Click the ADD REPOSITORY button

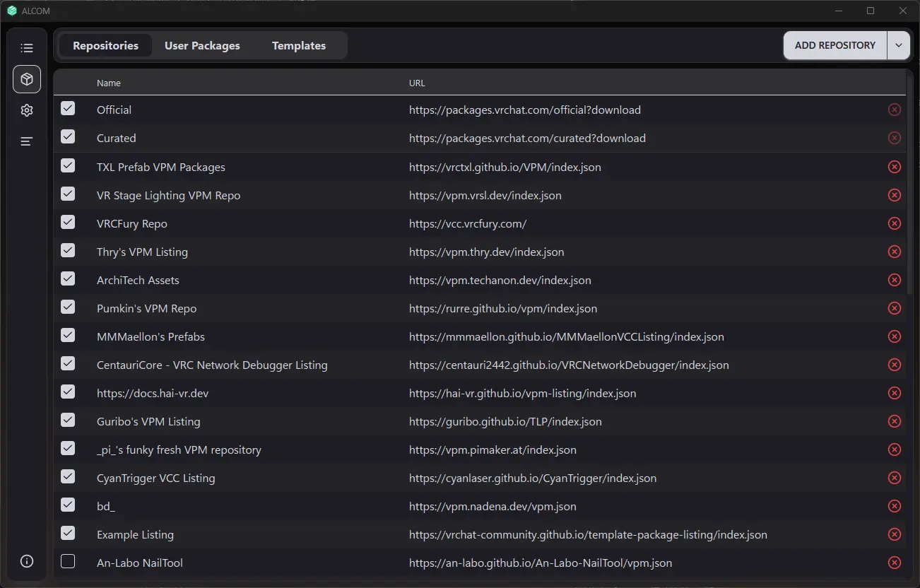click(835, 45)
